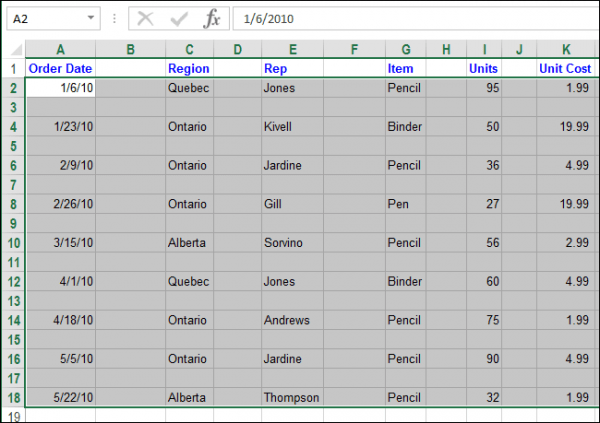The height and width of the screenshot is (423, 600).
Task: Select row 18 header
Action: click(x=14, y=397)
